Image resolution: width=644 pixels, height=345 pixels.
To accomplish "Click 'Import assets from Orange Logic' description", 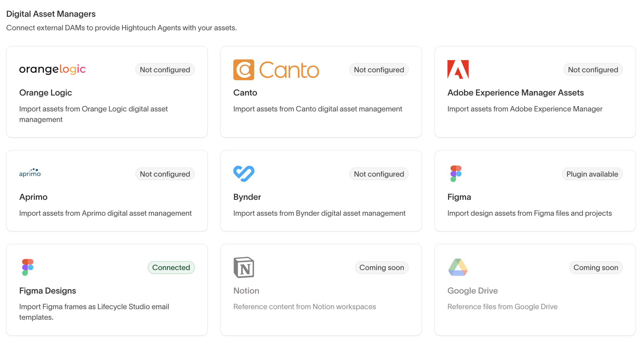I will (x=93, y=114).
